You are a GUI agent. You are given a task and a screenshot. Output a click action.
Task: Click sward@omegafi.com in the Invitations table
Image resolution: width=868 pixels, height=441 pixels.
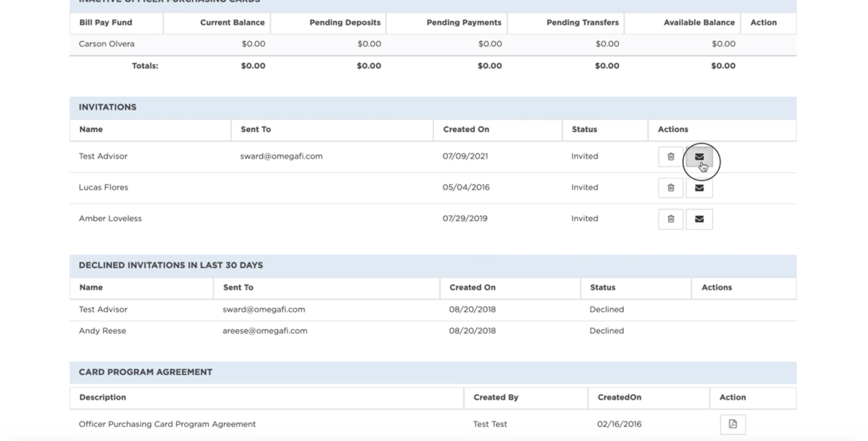[x=281, y=156]
